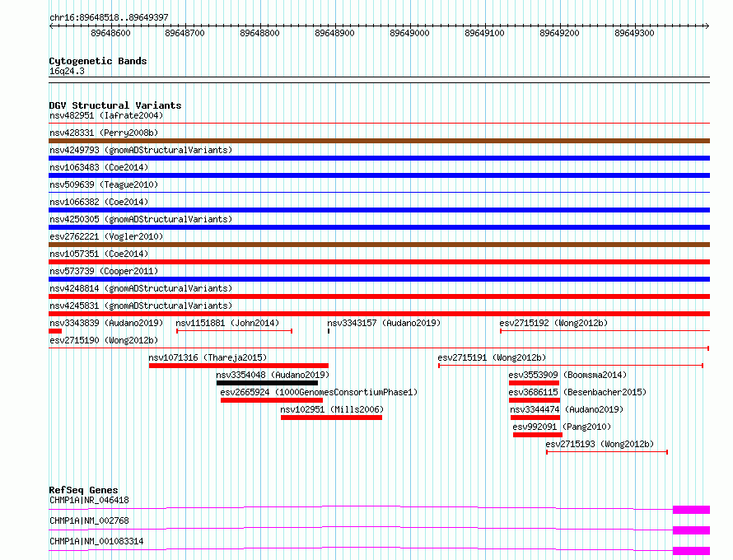Open the nsv509639 (Teague2010) label

[x=104, y=184]
